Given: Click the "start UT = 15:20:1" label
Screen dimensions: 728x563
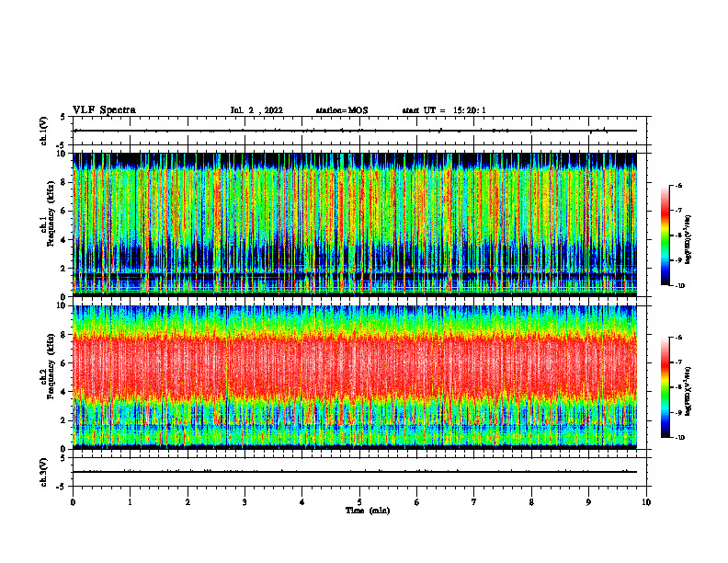Looking at the screenshot, I should tap(444, 110).
